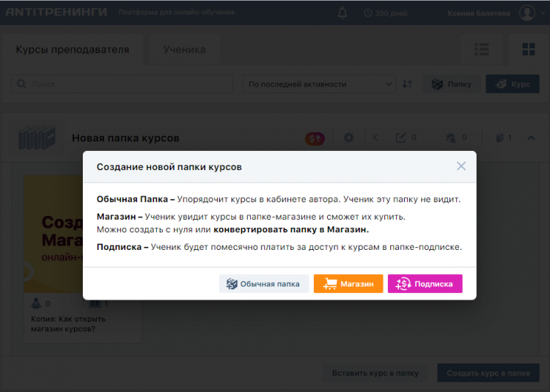Viewport: 550px width, 392px height.
Task: Click the share icon in folder header
Action: click(375, 138)
